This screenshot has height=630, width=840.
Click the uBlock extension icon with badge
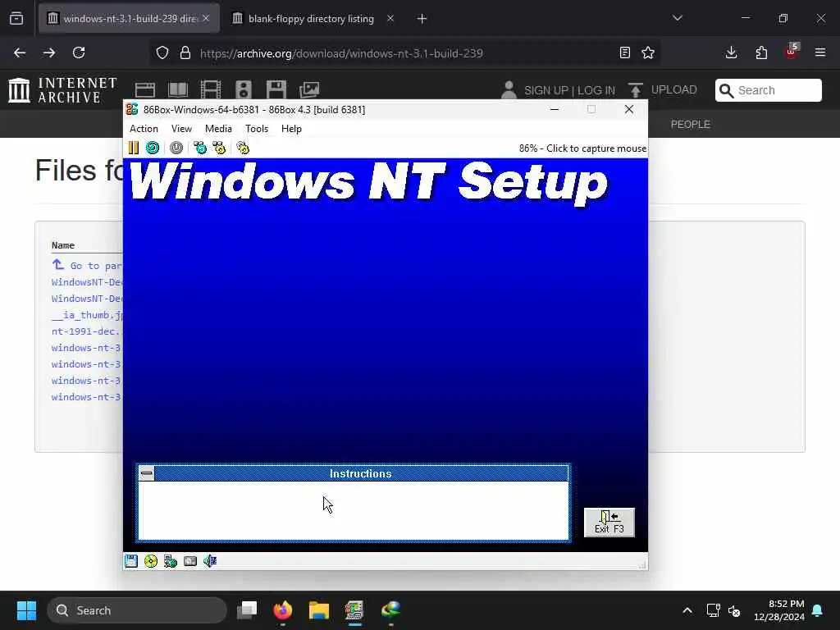pyautogui.click(x=792, y=52)
